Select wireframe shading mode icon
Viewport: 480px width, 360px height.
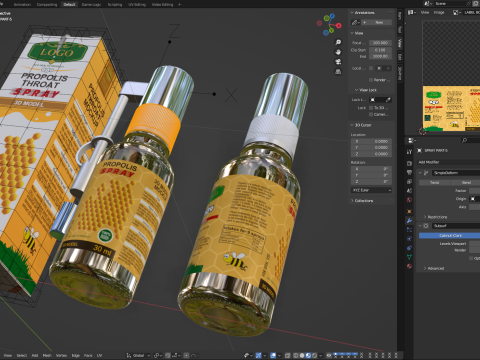tap(296, 355)
